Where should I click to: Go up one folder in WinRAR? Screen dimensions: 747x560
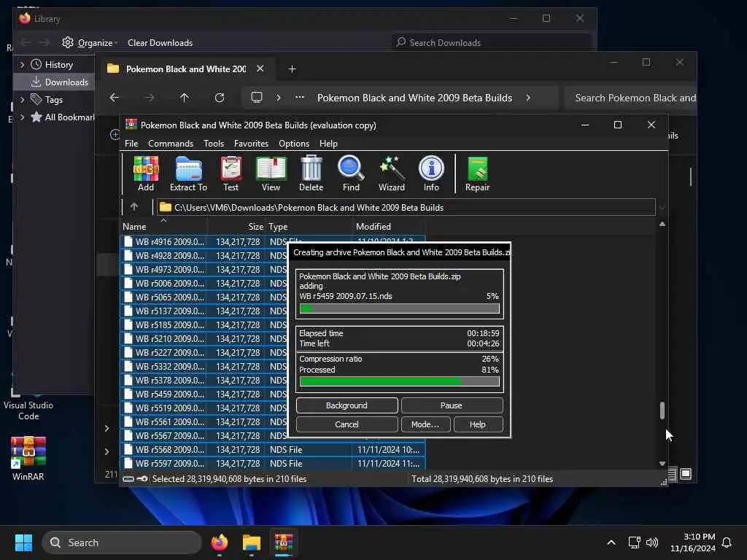click(134, 207)
